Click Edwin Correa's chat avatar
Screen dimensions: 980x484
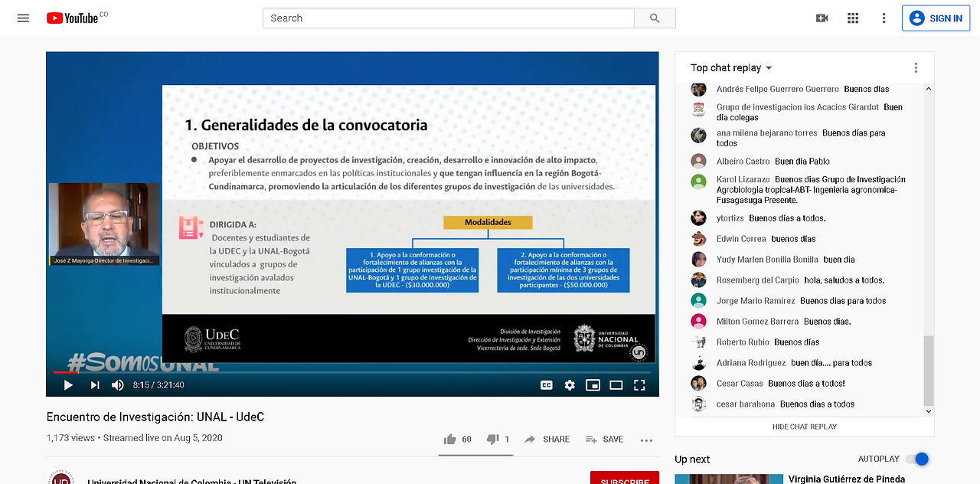698,239
